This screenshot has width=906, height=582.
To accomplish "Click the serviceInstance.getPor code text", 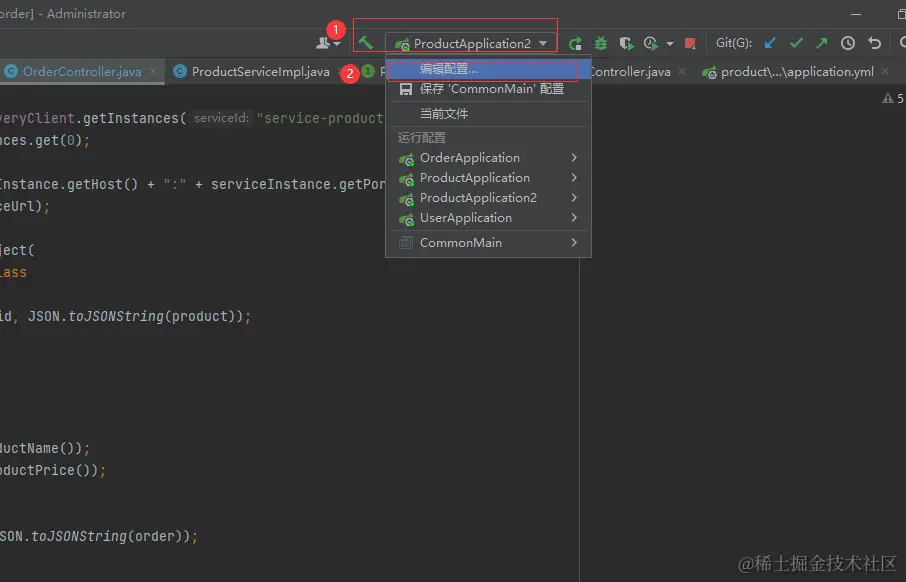I will (298, 184).
